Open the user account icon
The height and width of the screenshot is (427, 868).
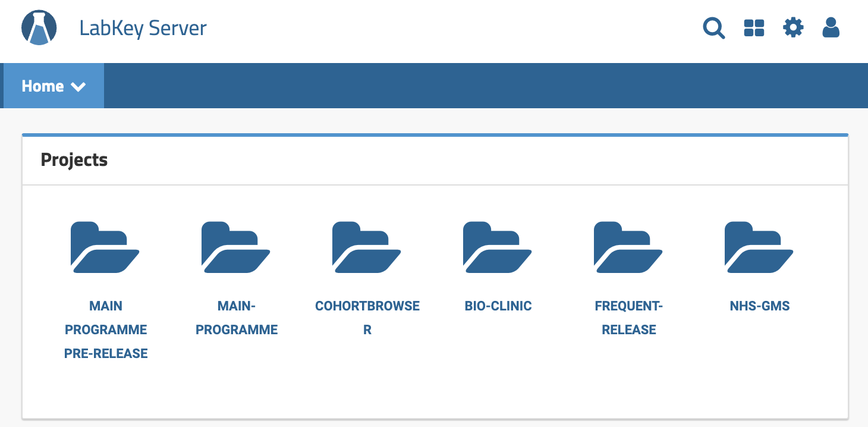(x=831, y=27)
